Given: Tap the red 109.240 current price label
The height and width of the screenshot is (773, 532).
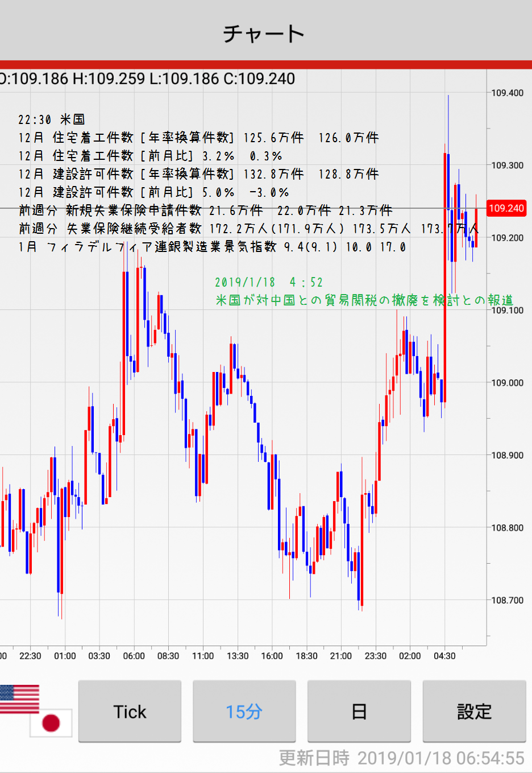Looking at the screenshot, I should coord(506,208).
